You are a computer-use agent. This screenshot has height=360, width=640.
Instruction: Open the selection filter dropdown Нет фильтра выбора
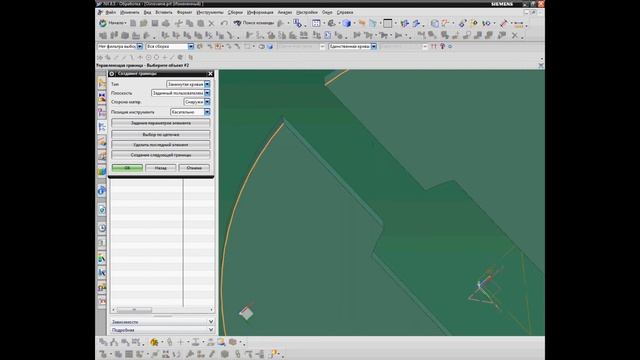(120, 47)
